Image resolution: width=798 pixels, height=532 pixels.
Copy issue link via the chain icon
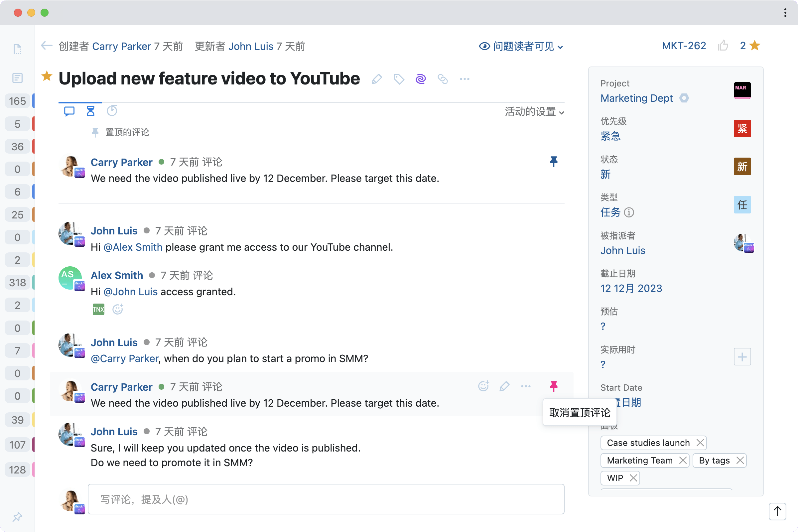coord(443,78)
